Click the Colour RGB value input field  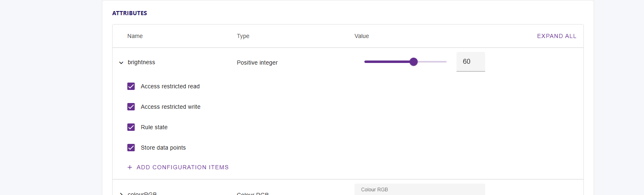click(420, 190)
